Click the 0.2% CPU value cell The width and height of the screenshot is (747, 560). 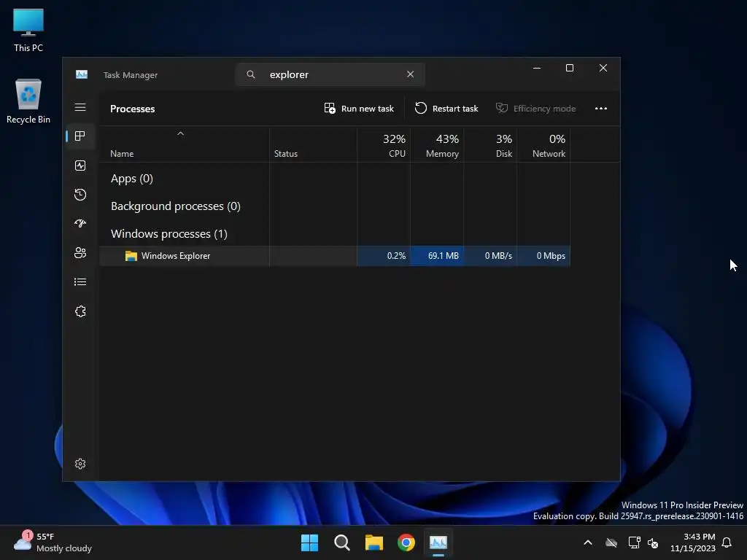(384, 256)
